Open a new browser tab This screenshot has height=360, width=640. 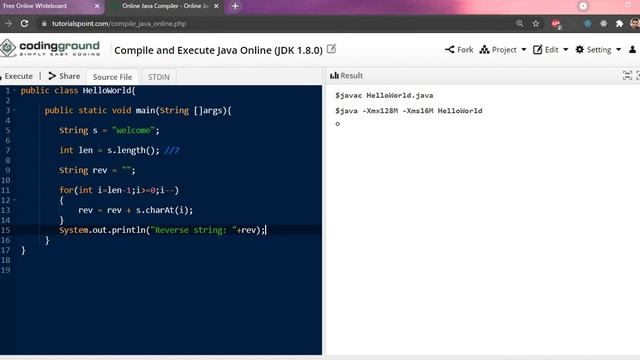pos(235,6)
